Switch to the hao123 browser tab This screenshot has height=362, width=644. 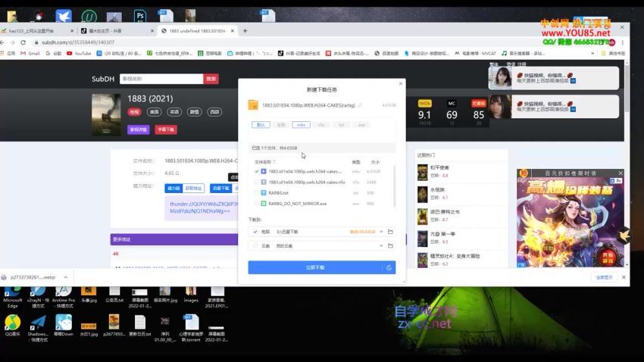[x=38, y=31]
